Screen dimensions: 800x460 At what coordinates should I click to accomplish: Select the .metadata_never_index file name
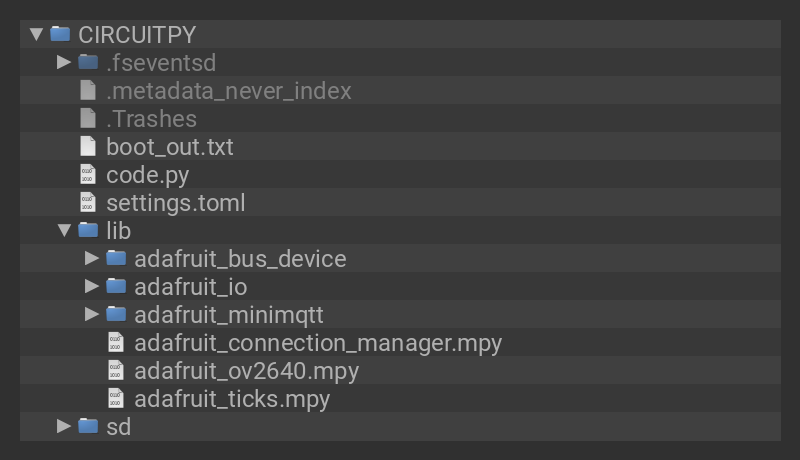229,90
